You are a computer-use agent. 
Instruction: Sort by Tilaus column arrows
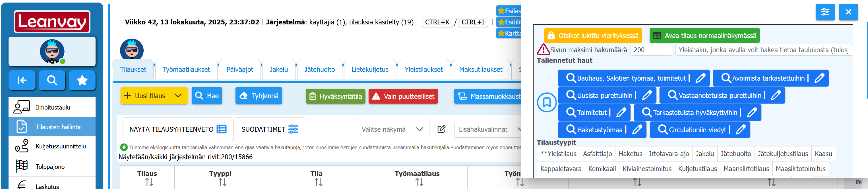click(149, 182)
